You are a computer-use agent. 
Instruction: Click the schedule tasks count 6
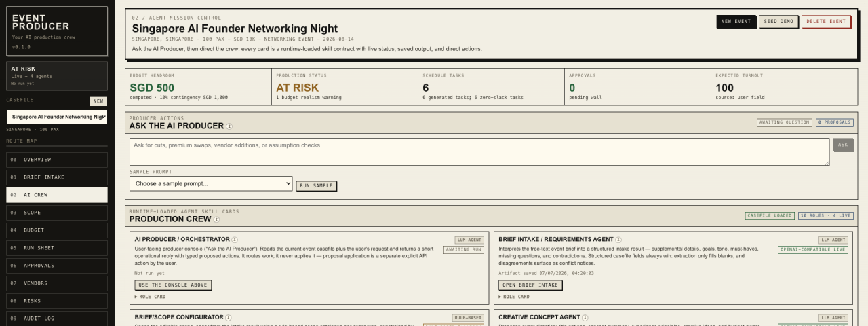pyautogui.click(x=426, y=88)
